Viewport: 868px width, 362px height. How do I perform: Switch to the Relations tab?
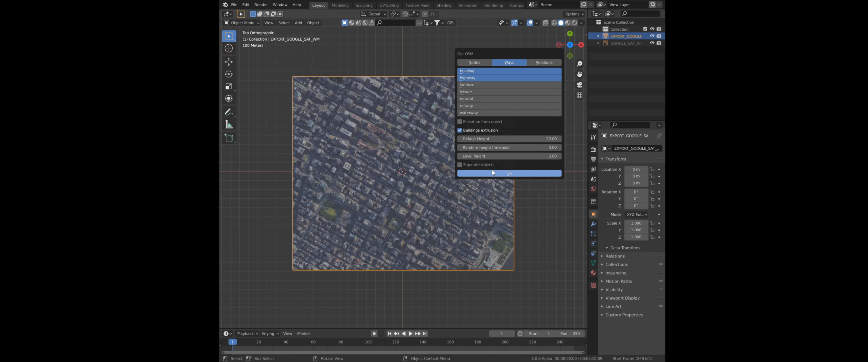(543, 62)
